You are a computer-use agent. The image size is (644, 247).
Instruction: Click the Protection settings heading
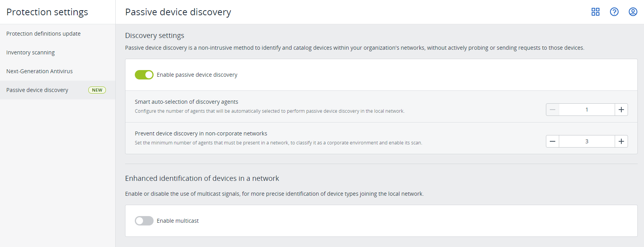(x=47, y=12)
